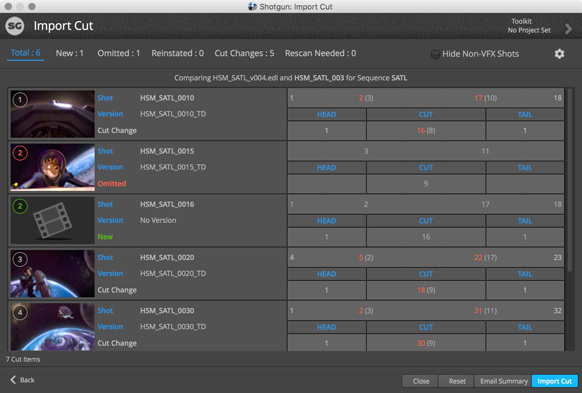Viewport: 582px width, 393px height.
Task: Select the Reinstated : 0 filter
Action: tap(177, 53)
